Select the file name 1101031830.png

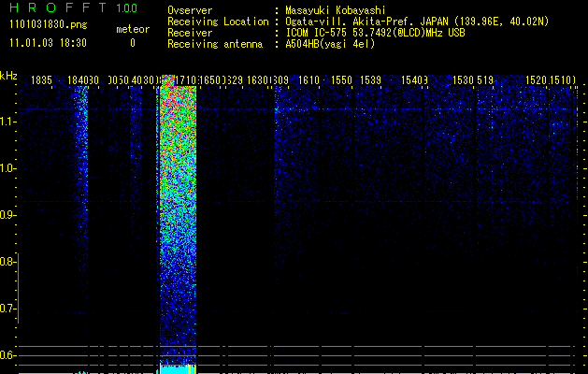49,25
